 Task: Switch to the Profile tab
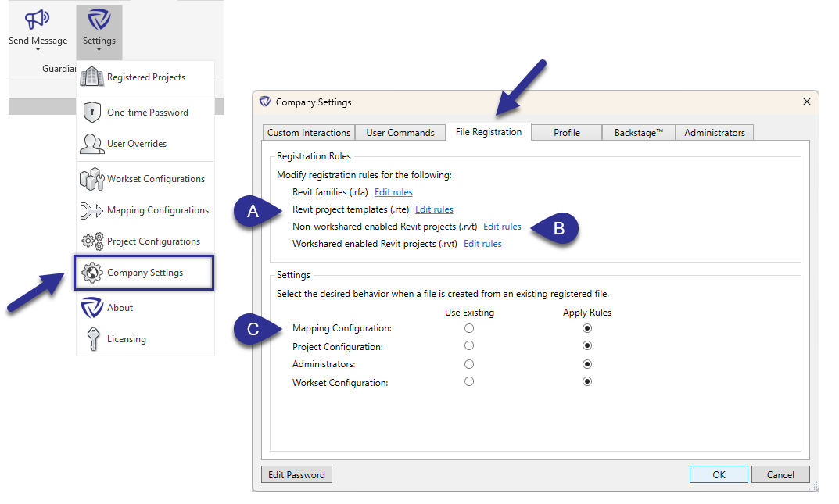click(566, 132)
